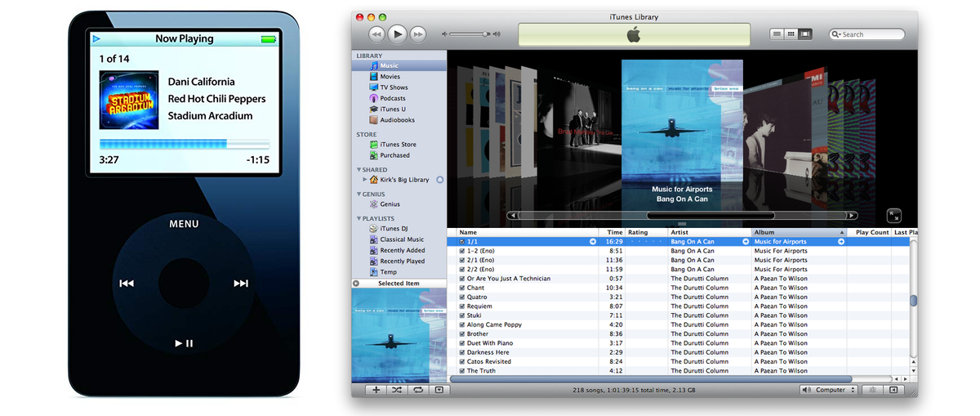980x416 pixels.
Task: Toggle repeat mode at bottom of iTunes
Action: 417,390
